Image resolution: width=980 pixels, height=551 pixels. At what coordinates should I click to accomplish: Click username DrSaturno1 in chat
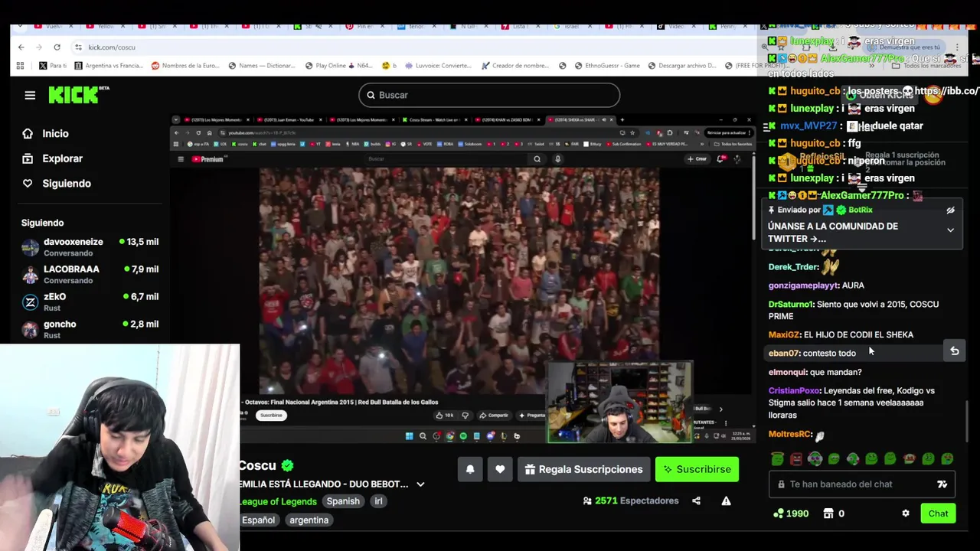tap(790, 305)
